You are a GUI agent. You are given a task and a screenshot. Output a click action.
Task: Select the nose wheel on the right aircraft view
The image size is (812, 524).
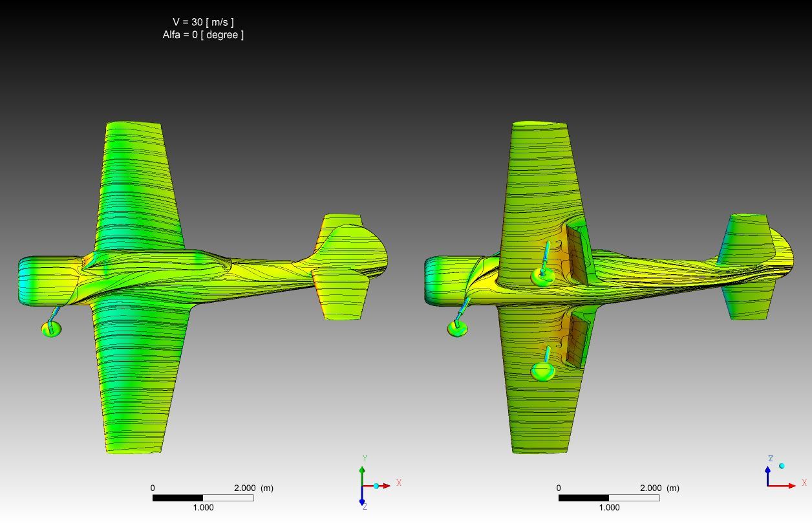tap(458, 328)
